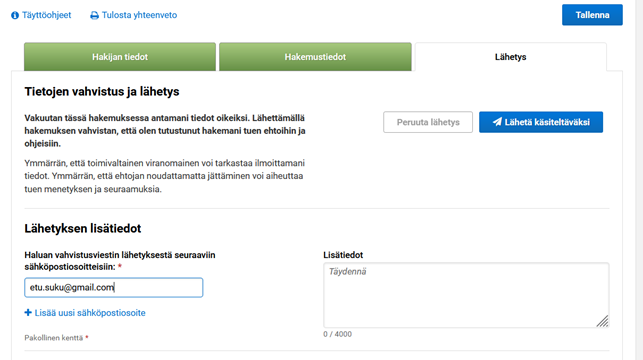This screenshot has width=643, height=360.
Task: Click the Lisää uusi sähköpostiosoite link
Action: pos(90,313)
